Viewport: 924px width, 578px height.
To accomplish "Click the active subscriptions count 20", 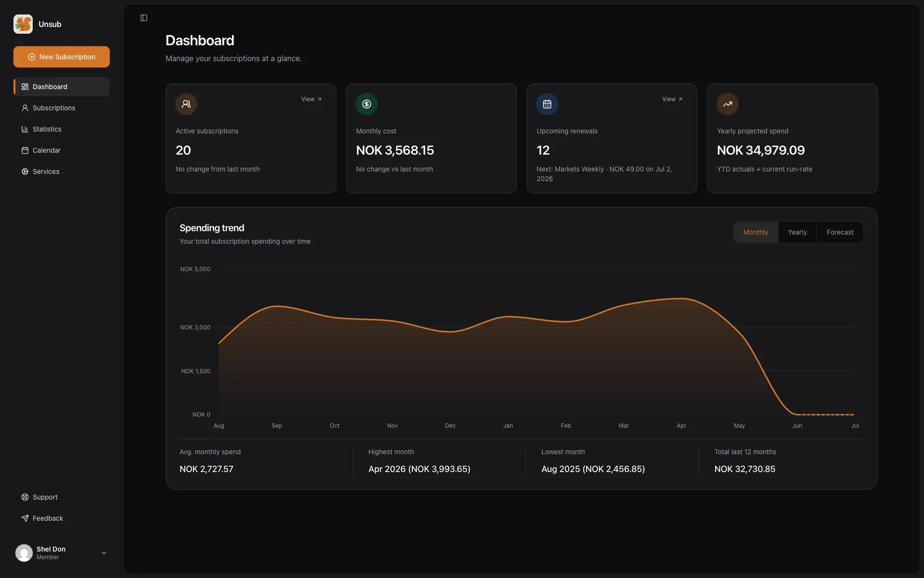I will point(183,150).
